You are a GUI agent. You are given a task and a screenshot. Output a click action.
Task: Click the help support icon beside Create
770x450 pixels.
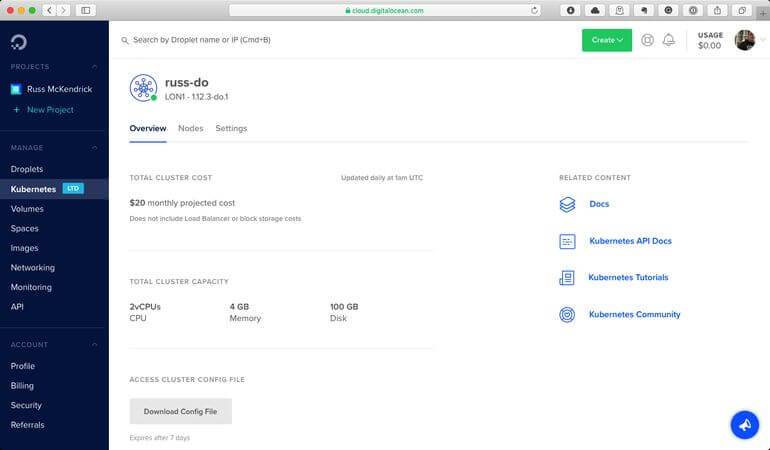[647, 40]
